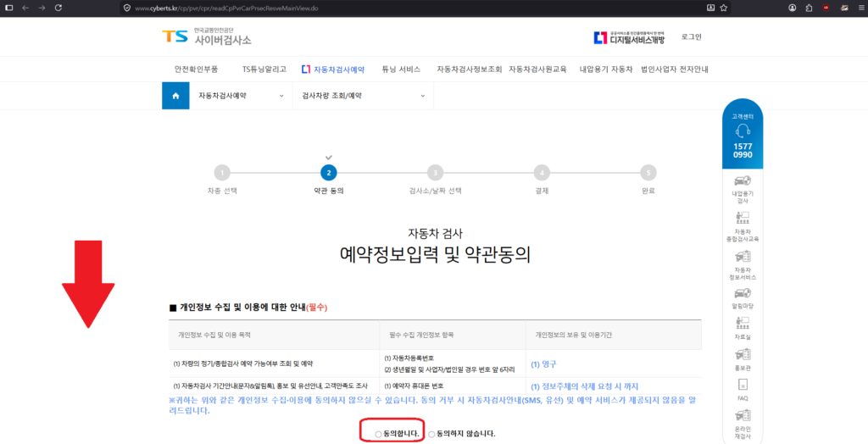Go back in browser history

25,8
